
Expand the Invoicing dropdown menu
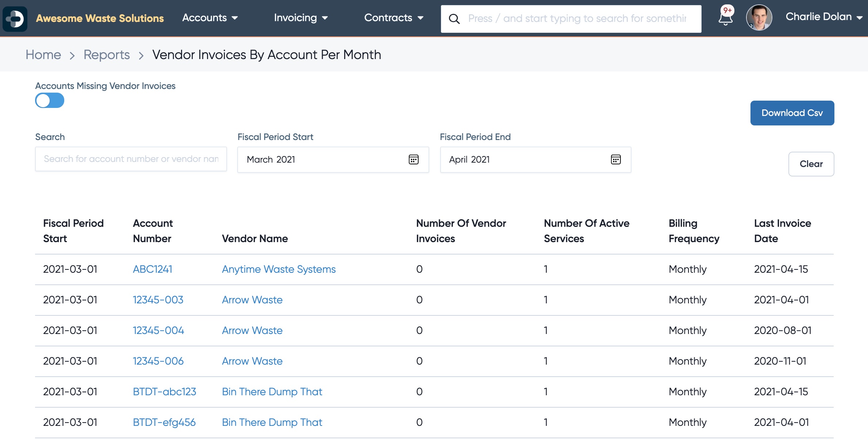pyautogui.click(x=301, y=18)
